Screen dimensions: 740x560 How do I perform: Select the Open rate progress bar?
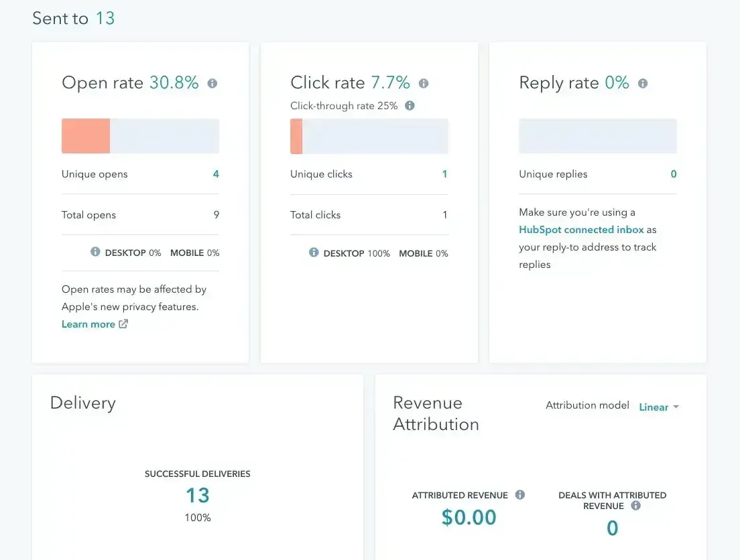pyautogui.click(x=139, y=135)
